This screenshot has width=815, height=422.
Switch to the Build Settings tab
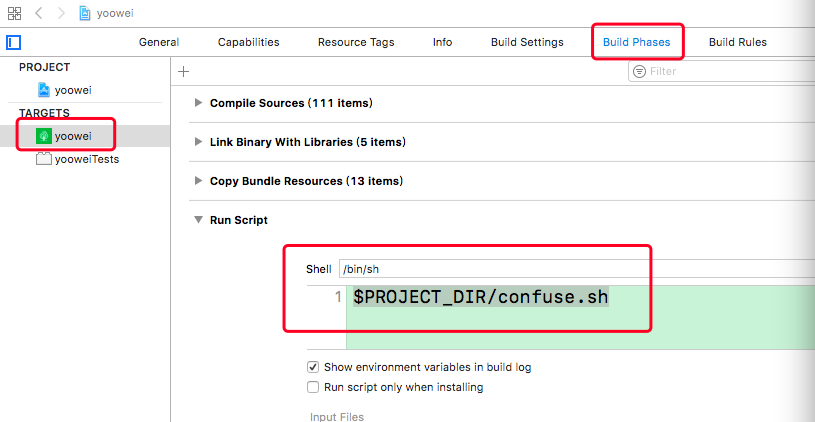tap(527, 42)
